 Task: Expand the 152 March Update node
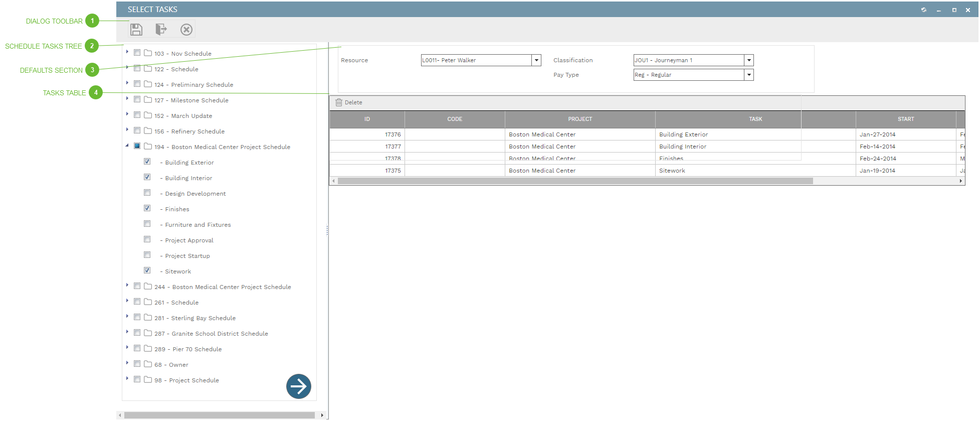coord(127,114)
